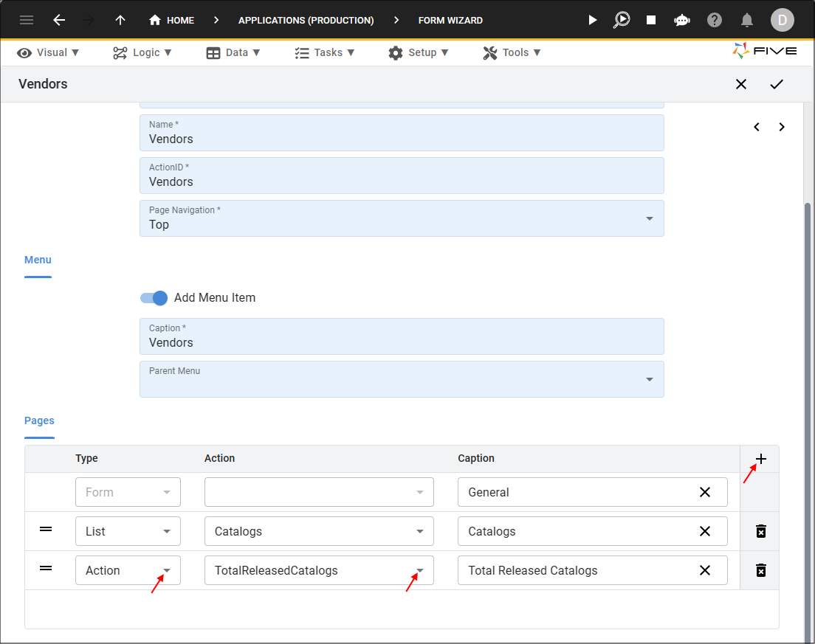815x644 pixels.
Task: Edit the ActionID field
Action: 402,176
